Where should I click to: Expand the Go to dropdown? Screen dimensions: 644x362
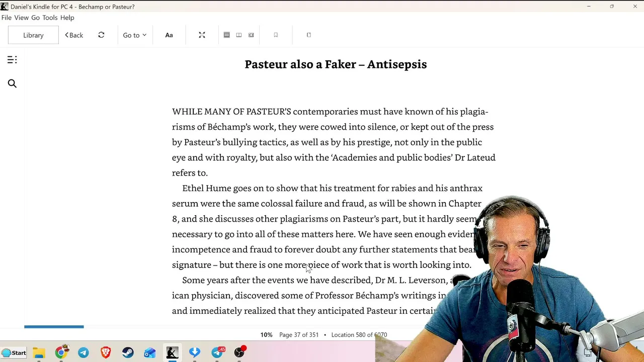pyautogui.click(x=134, y=35)
